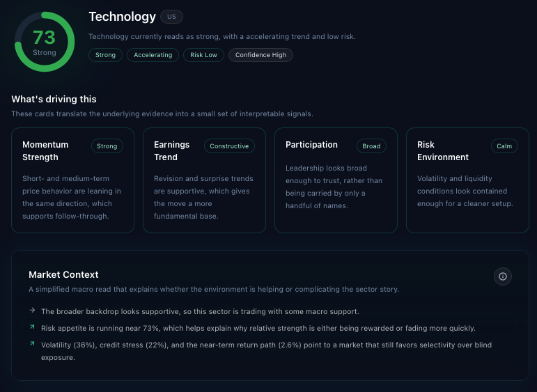Click the Confidence High tag
This screenshot has height=392, width=537.
click(x=260, y=55)
